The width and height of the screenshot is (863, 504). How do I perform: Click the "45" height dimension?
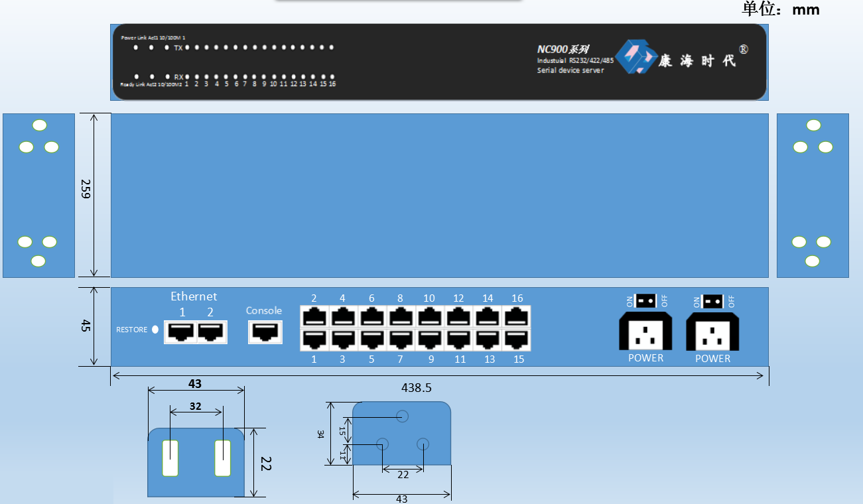(x=86, y=326)
